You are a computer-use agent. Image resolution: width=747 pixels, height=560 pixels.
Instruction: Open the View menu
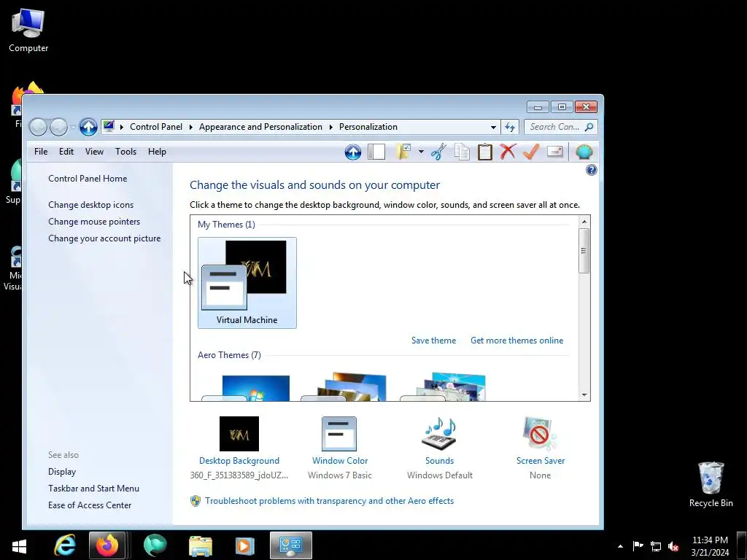94,152
